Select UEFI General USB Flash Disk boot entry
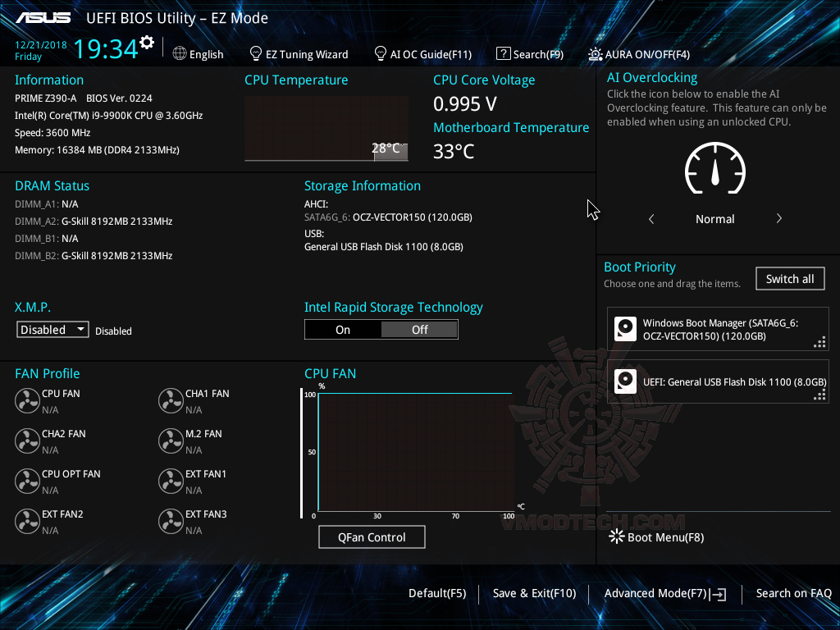 click(718, 381)
